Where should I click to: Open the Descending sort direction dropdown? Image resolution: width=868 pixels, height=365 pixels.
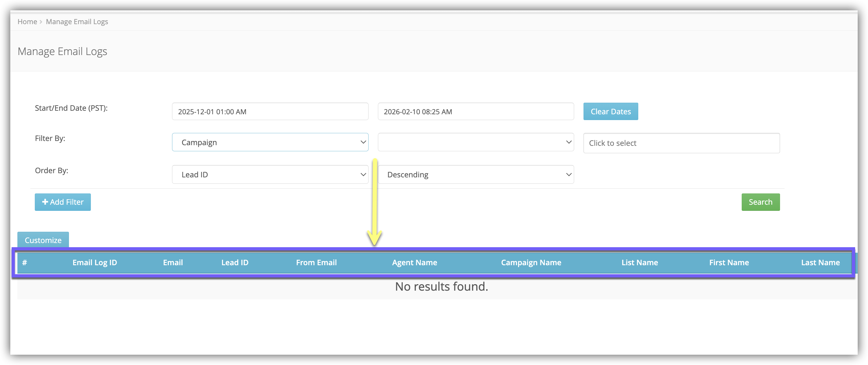coord(476,174)
